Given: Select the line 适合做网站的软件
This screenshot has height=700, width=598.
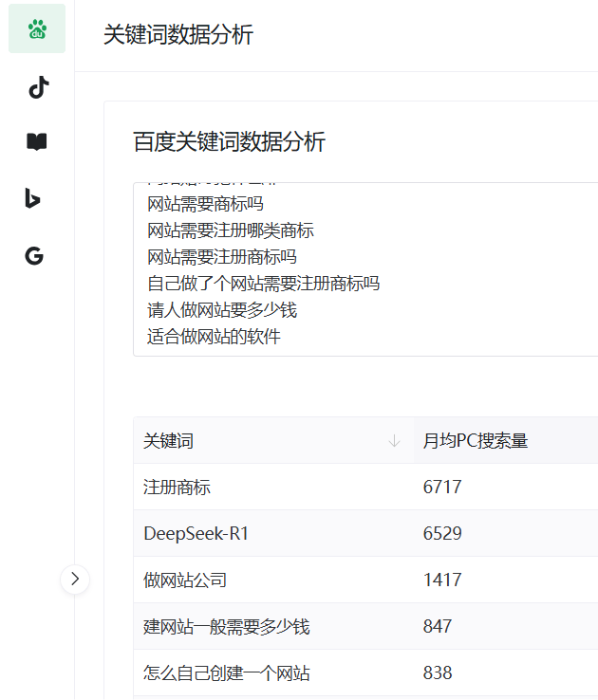Looking at the screenshot, I should (214, 336).
